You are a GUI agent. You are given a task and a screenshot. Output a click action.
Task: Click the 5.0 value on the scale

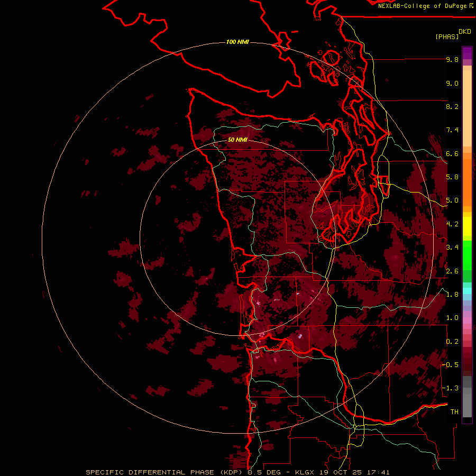tap(452, 200)
